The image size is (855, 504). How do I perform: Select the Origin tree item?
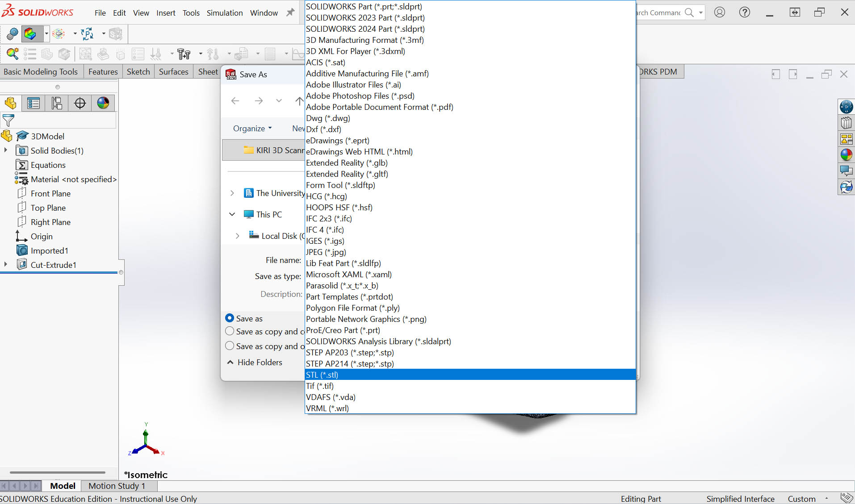[42, 237]
